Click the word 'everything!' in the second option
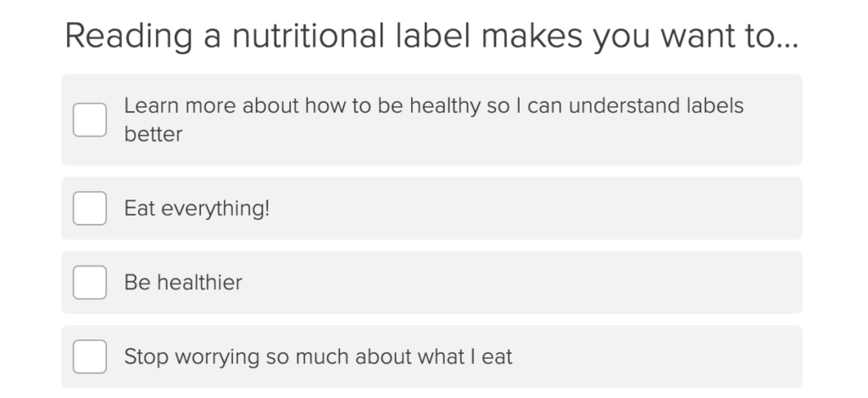868x398 pixels. pyautogui.click(x=215, y=209)
